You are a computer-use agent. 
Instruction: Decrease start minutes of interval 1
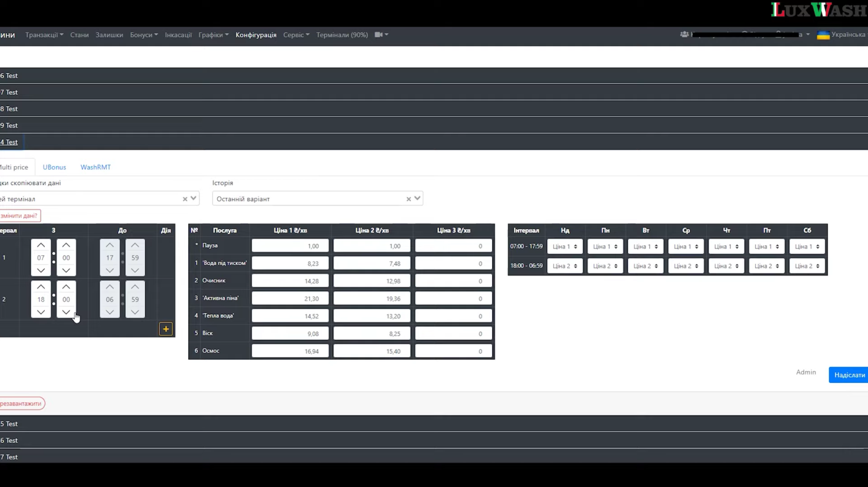pyautogui.click(x=66, y=270)
